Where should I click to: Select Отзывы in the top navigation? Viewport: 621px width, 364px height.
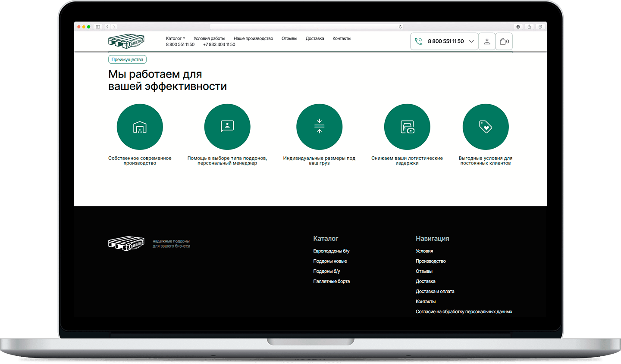click(x=289, y=38)
